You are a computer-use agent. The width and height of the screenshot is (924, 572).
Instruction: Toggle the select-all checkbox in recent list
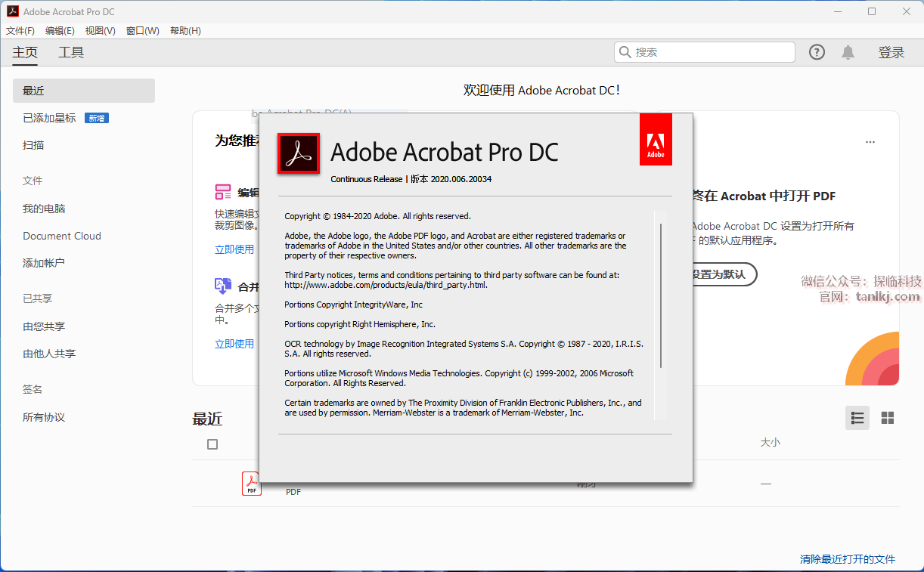pos(212,444)
